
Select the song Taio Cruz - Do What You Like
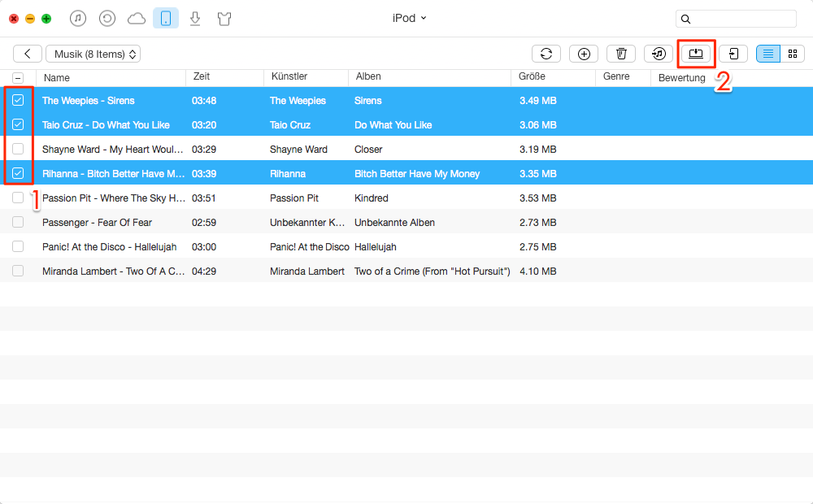[106, 125]
